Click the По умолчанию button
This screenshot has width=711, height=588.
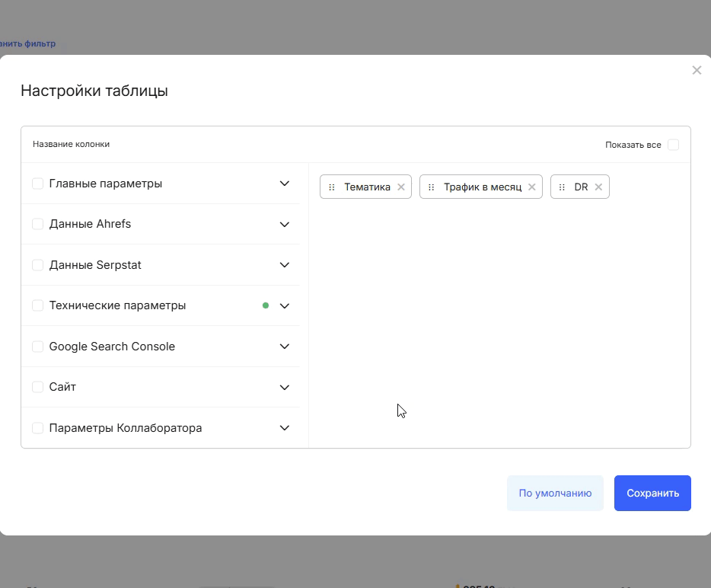point(555,493)
